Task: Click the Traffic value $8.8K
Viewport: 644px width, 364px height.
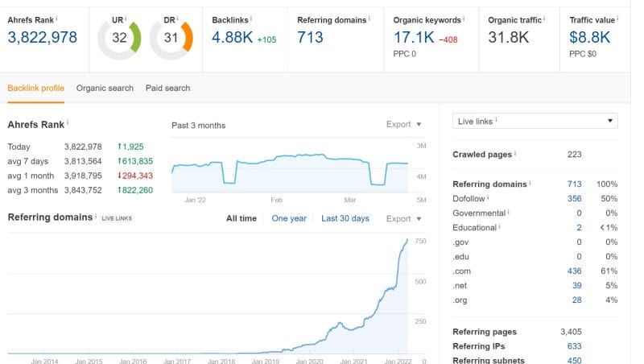Action: pos(589,37)
